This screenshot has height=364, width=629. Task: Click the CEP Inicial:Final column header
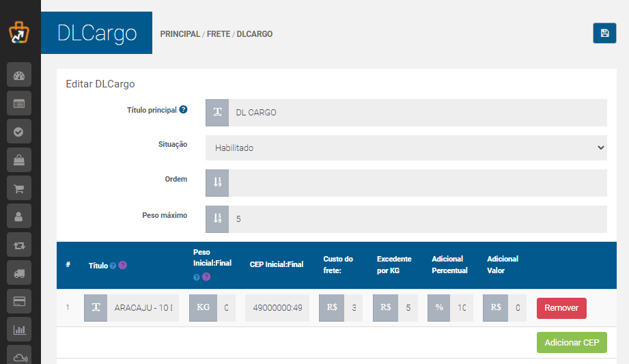click(x=277, y=264)
